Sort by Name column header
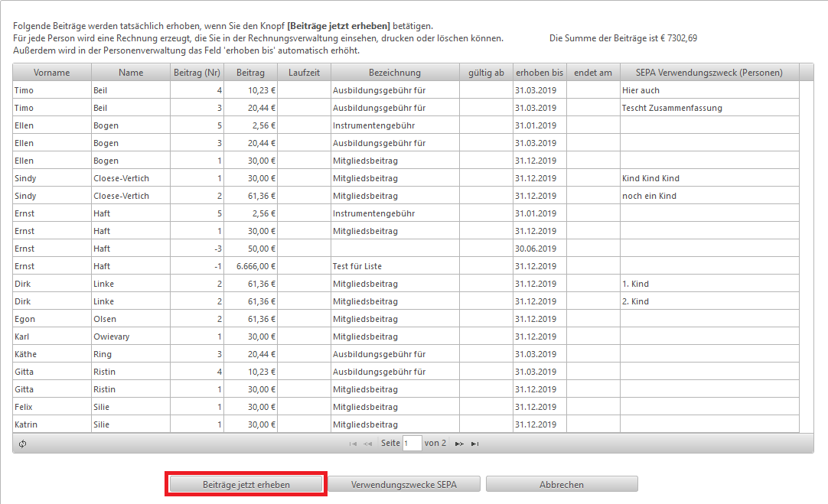 tap(131, 73)
